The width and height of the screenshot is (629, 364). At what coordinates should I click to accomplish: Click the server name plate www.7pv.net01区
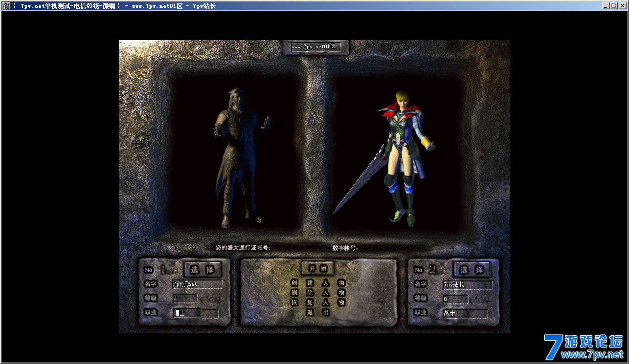tap(316, 47)
